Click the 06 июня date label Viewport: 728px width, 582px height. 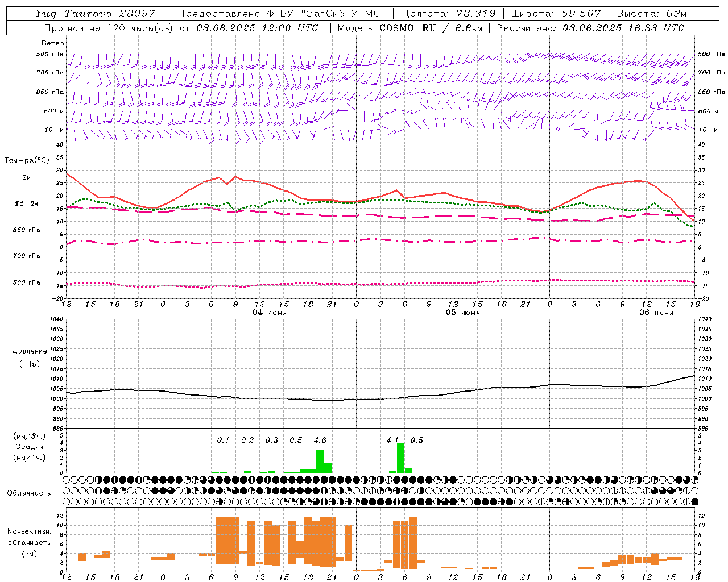tap(656, 313)
